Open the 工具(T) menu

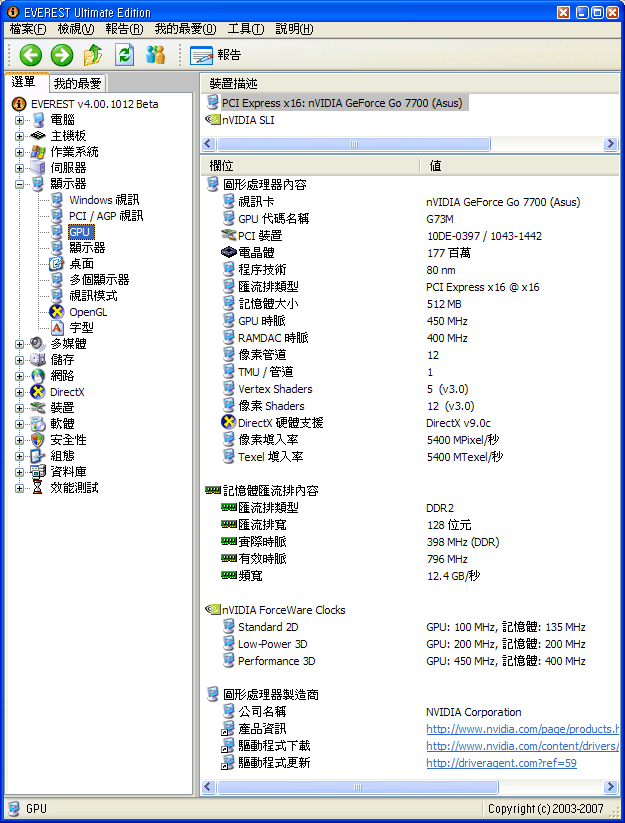(x=246, y=29)
